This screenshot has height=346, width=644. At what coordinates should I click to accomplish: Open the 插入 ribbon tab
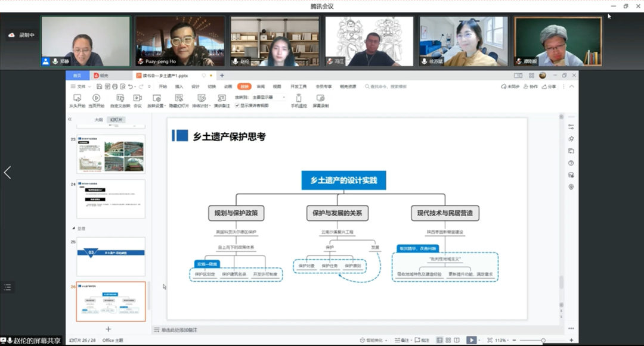[x=179, y=86]
